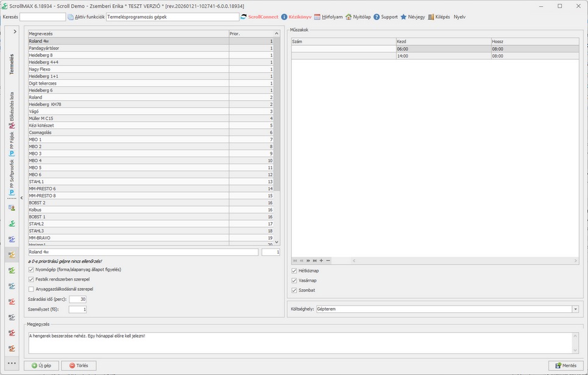Screen dimensions: 588x375
Task: Uncheck Nyomógép forma/alapanyag állapot figyelés
Action: point(32,270)
